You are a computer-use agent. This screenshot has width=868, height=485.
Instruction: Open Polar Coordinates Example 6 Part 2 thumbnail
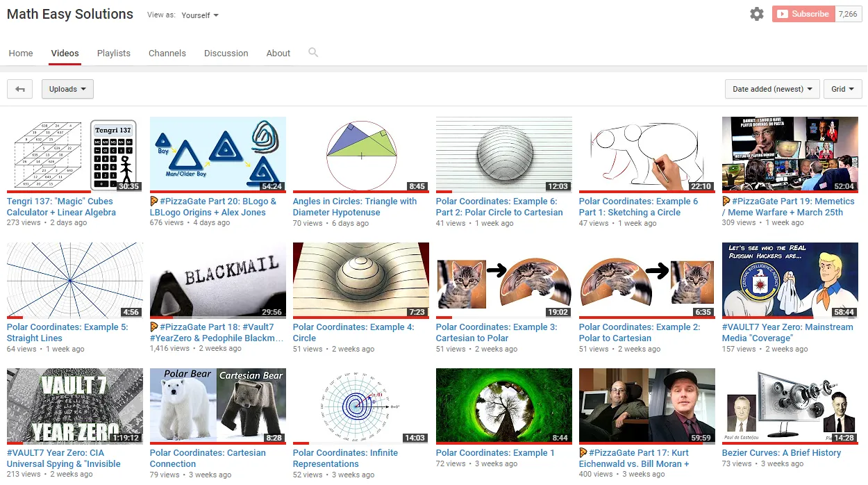[x=504, y=154]
